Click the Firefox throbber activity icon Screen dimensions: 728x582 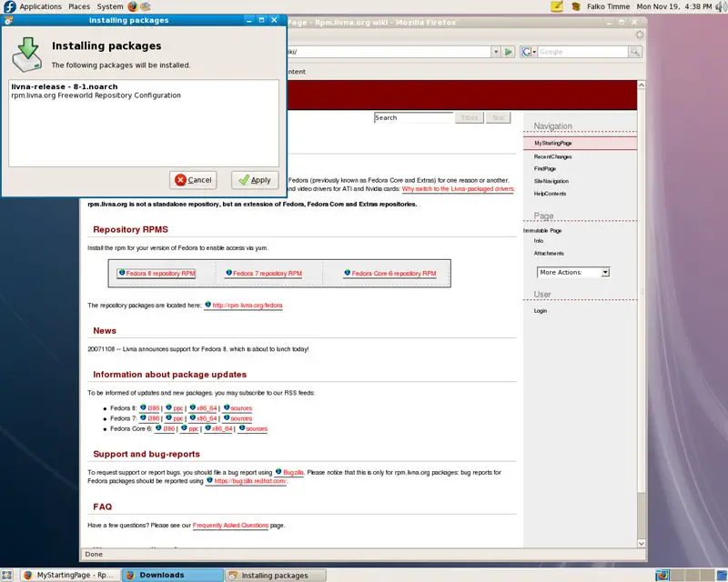[640, 35]
